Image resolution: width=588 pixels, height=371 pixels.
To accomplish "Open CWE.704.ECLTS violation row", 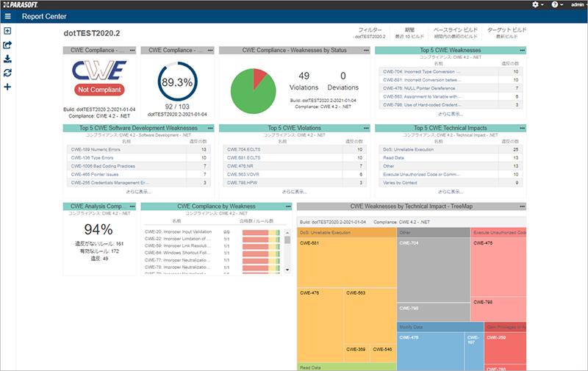I will pos(295,150).
